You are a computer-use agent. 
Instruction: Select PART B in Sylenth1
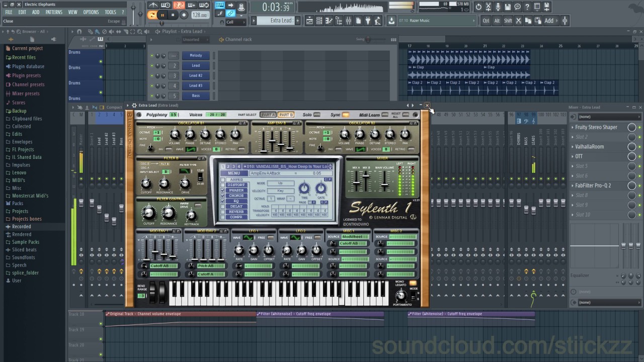[286, 115]
